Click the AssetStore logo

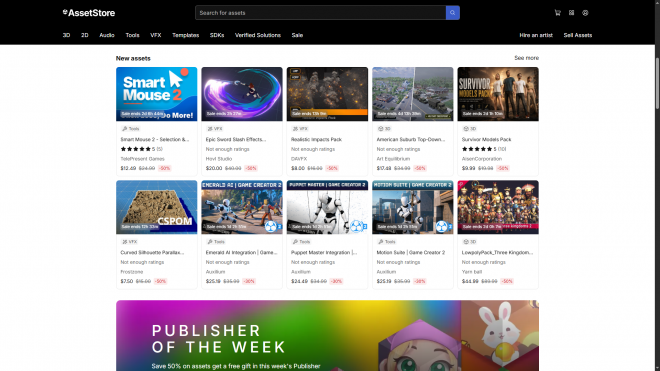tap(89, 13)
